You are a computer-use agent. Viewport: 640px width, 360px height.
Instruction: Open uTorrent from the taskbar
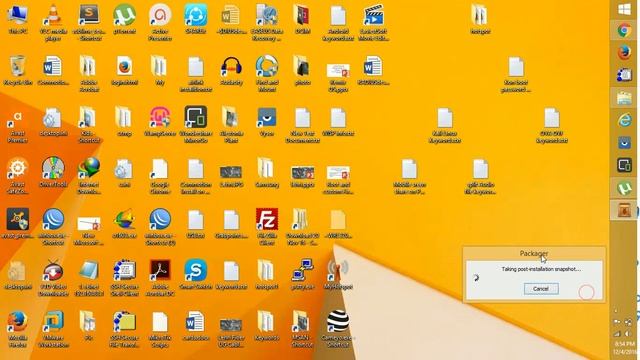[624, 188]
